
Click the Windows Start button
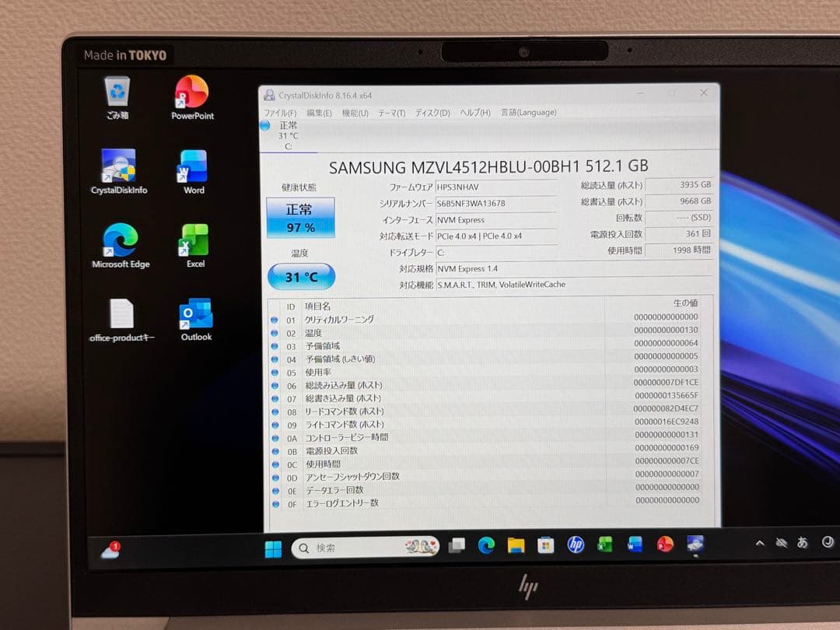(x=273, y=548)
